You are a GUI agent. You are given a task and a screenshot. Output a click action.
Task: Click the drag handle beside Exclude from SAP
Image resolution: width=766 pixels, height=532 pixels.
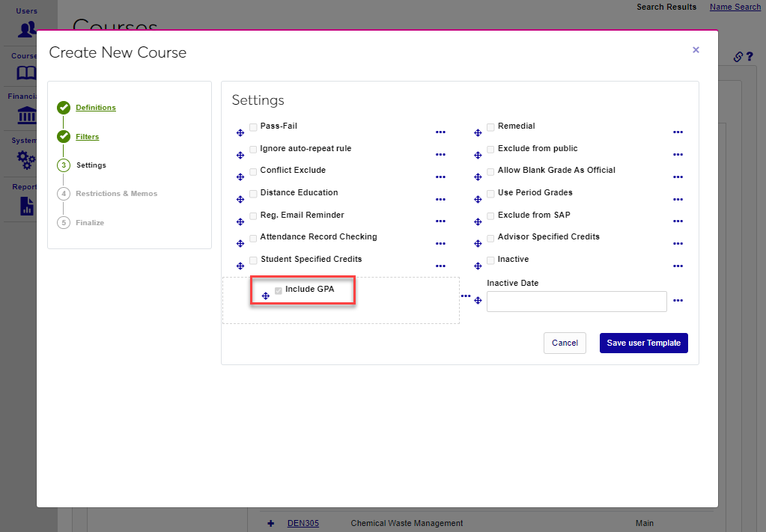coord(478,221)
